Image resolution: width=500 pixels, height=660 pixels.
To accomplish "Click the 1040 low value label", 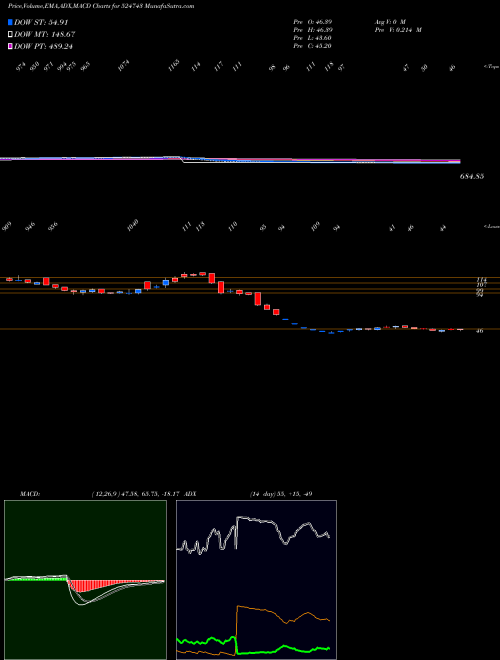I will 133,225.
